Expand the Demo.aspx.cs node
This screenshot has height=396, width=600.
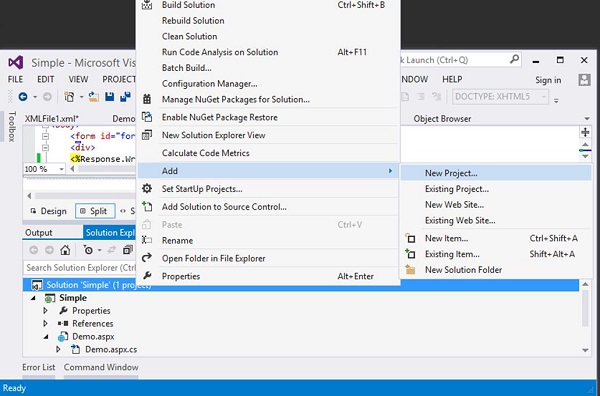[x=58, y=349]
